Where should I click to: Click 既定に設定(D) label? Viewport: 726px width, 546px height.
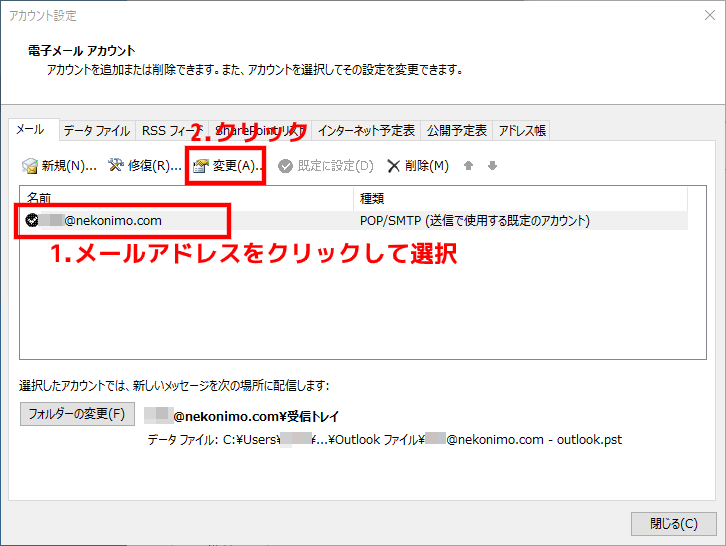[335, 165]
